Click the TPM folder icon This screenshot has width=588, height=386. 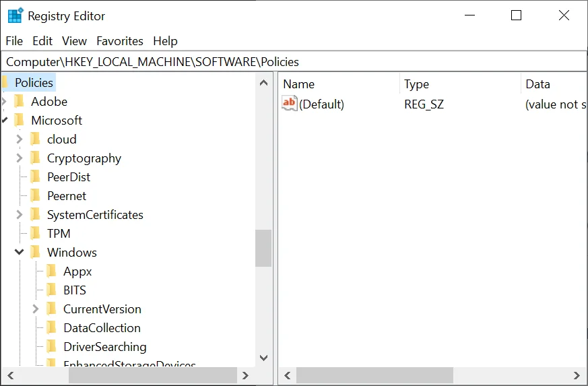coord(35,233)
